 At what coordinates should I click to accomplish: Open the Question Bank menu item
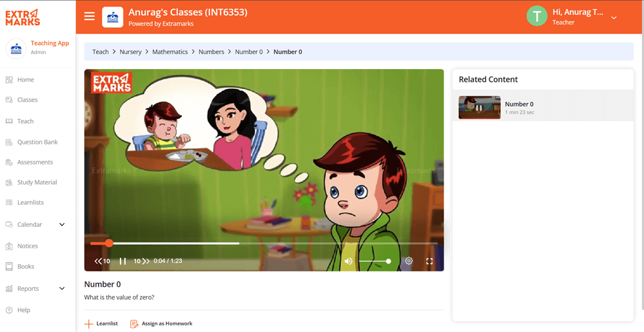37,142
